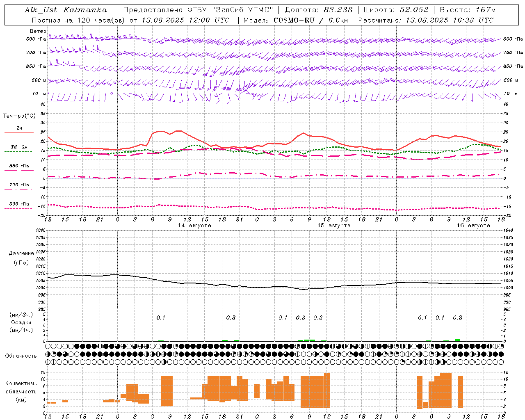This screenshot has width=525, height=420.
Task: Select the text Предоставлено ФГБУ "ЗапСиб УГМС"
Action: [198, 10]
